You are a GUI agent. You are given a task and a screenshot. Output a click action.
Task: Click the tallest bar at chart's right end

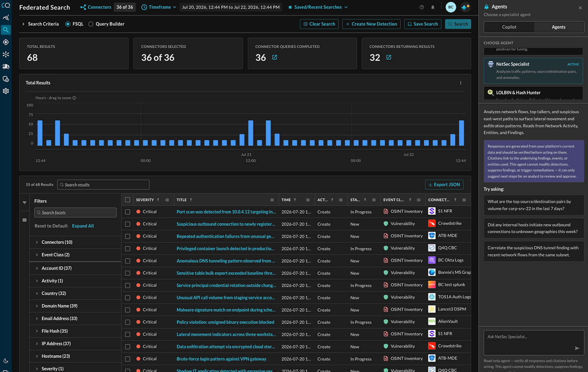[461, 133]
